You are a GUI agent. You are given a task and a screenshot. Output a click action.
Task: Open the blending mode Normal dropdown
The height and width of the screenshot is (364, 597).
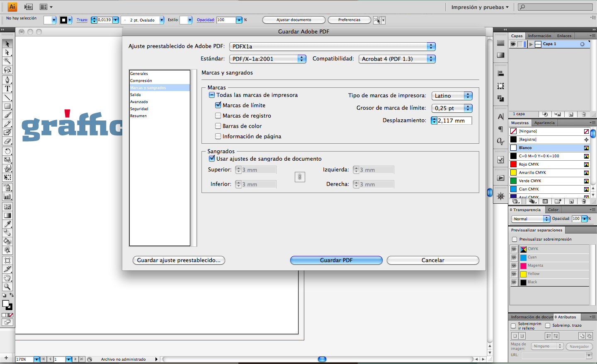[x=531, y=219]
